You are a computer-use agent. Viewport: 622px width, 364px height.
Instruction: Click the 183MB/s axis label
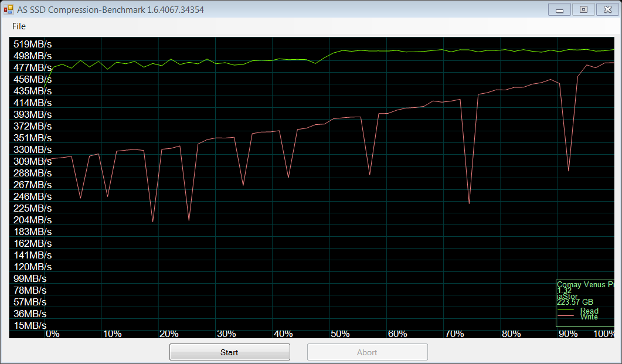(x=32, y=232)
